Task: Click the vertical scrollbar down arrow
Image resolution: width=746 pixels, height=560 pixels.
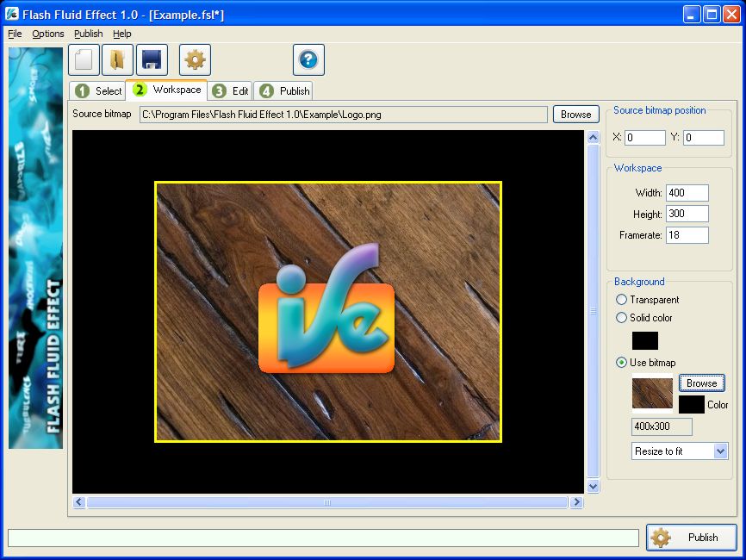Action: click(593, 486)
